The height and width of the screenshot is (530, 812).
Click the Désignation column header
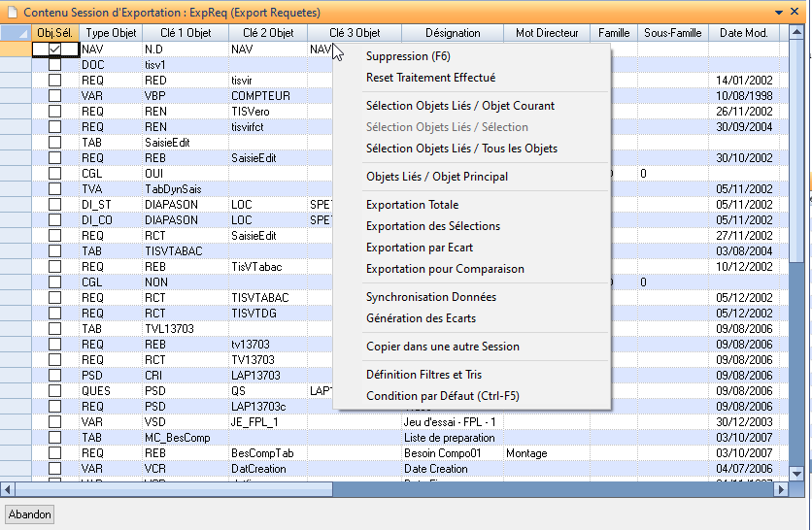(x=453, y=33)
